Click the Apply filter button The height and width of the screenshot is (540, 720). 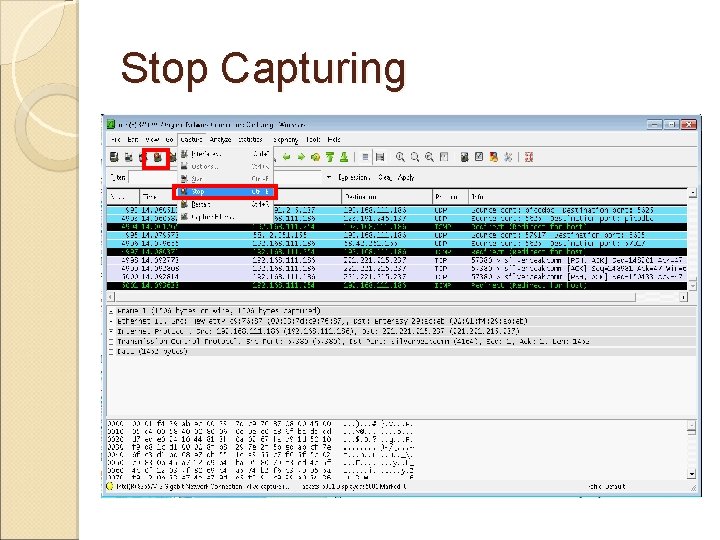click(406, 177)
